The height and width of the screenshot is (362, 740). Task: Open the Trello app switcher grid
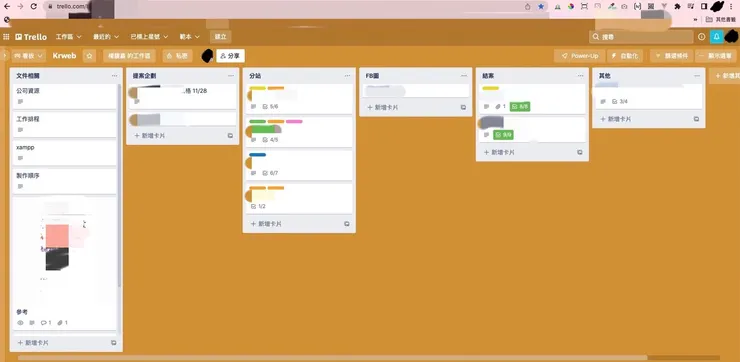coord(6,36)
